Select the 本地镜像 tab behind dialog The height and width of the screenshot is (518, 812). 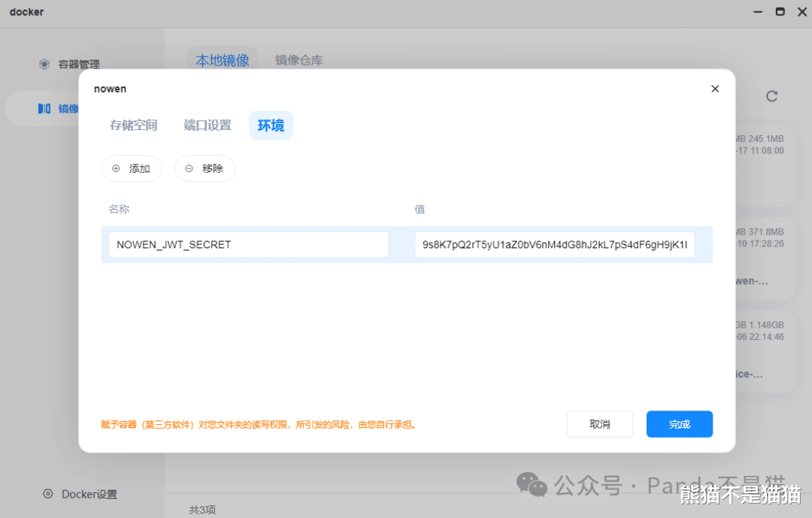tap(222, 60)
